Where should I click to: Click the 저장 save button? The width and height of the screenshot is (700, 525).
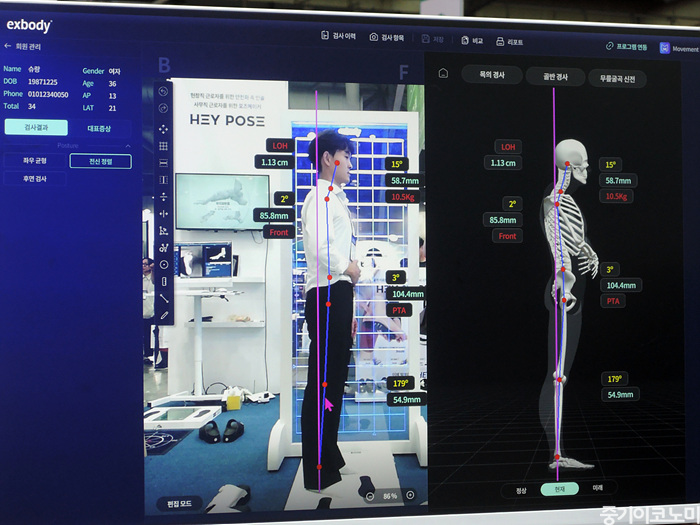point(433,39)
